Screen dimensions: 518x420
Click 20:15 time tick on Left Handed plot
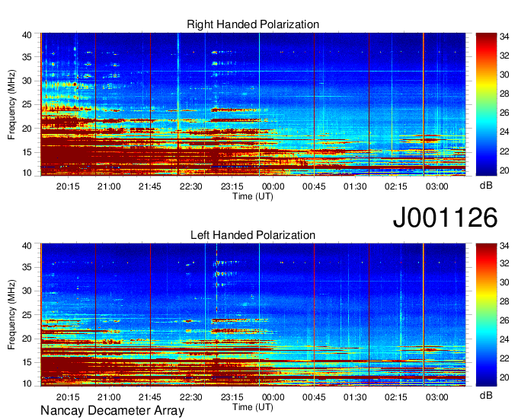pos(68,397)
